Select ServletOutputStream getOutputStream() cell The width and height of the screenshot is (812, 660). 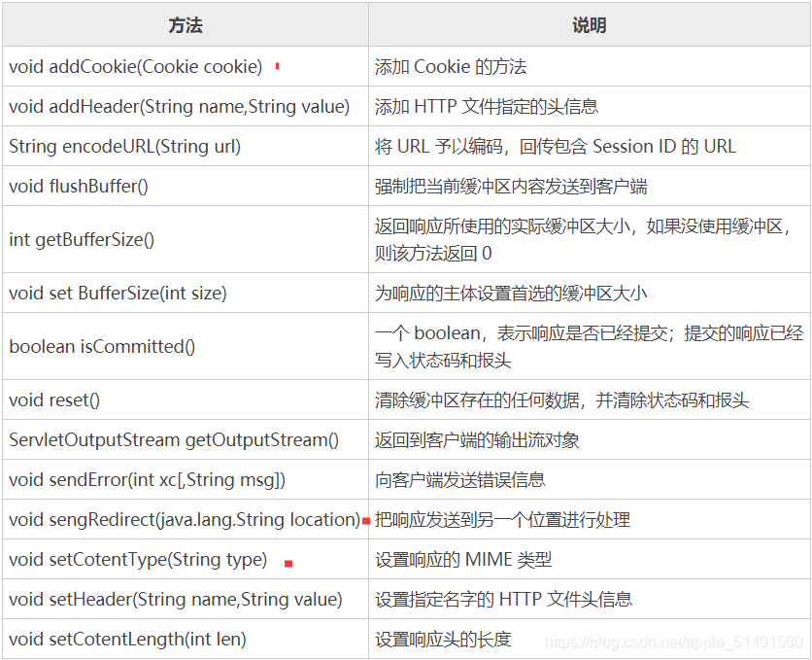click(x=186, y=439)
